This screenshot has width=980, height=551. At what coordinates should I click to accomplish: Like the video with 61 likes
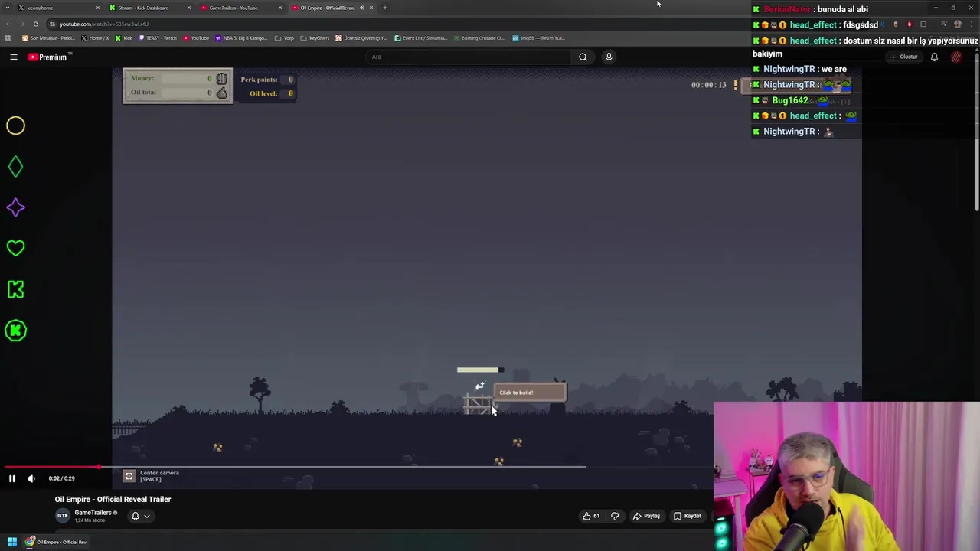pyautogui.click(x=591, y=516)
